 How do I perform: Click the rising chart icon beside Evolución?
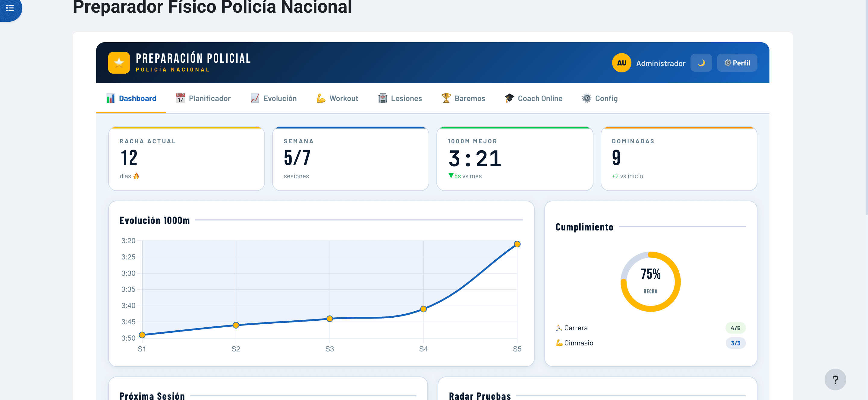coord(255,98)
